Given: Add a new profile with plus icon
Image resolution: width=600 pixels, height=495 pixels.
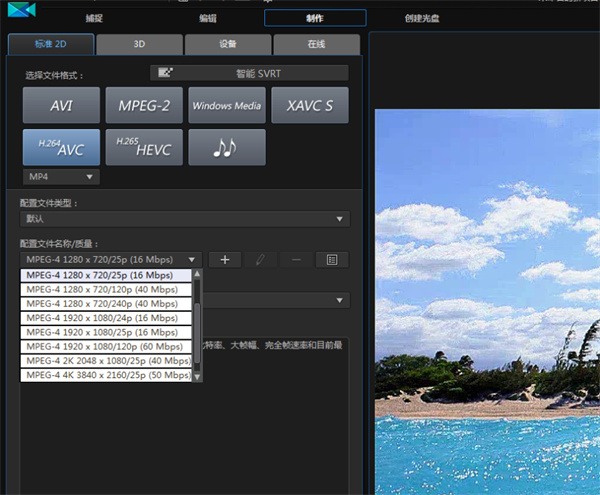Looking at the screenshot, I should [225, 259].
